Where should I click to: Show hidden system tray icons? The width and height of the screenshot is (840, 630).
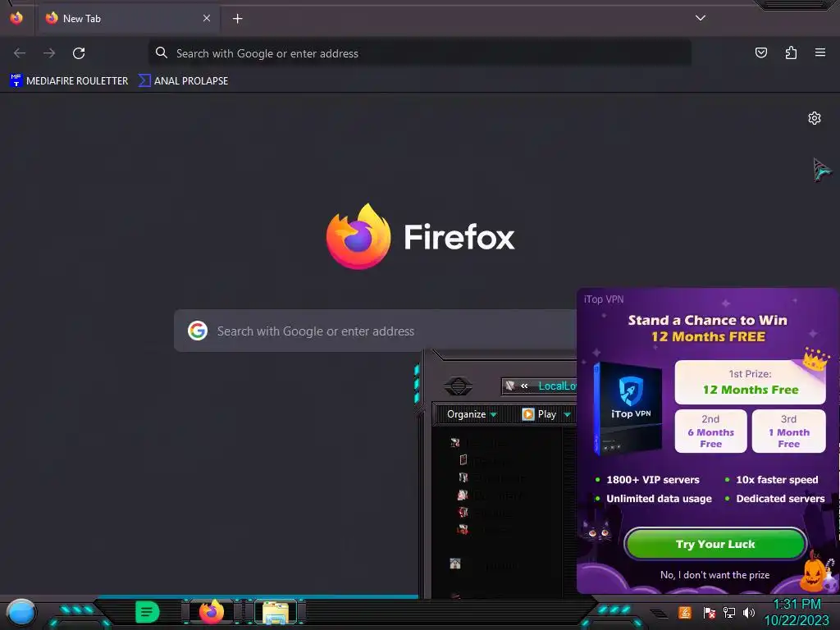pos(660,614)
